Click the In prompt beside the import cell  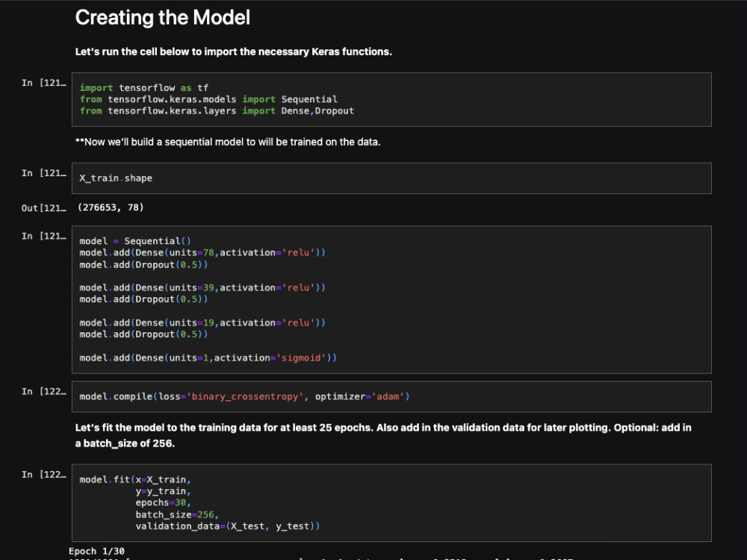click(x=44, y=83)
